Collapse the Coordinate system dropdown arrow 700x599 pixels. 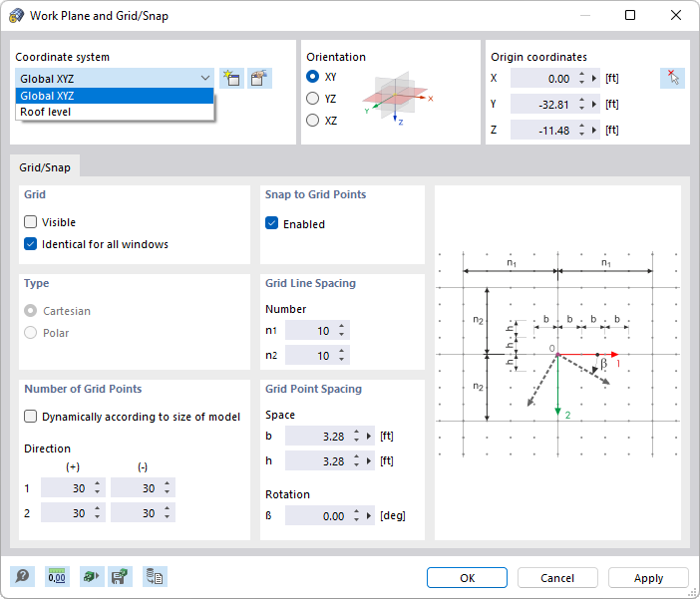[204, 78]
